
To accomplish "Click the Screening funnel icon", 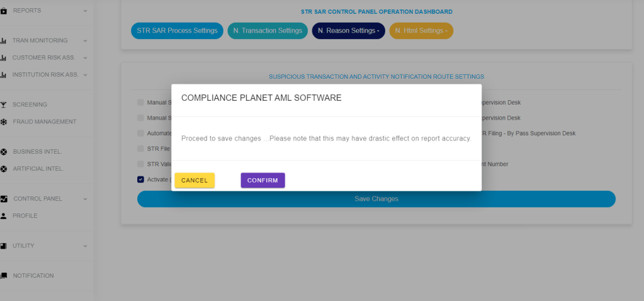I will tap(4, 105).
